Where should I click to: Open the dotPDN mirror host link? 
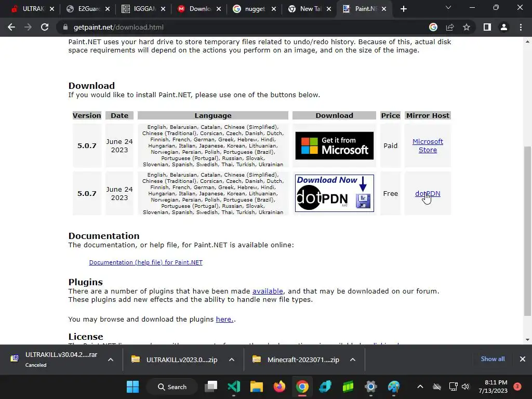coord(428,193)
